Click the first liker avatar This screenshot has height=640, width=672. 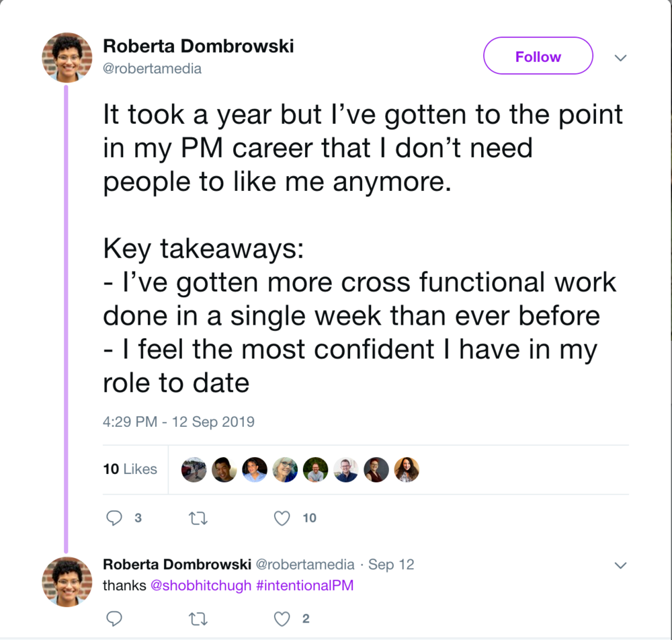pyautogui.click(x=194, y=469)
